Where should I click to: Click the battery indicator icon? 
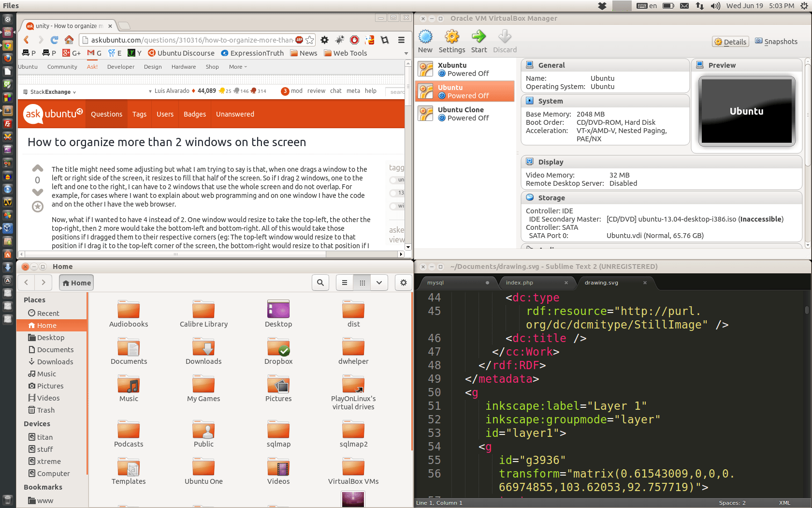tap(668, 6)
